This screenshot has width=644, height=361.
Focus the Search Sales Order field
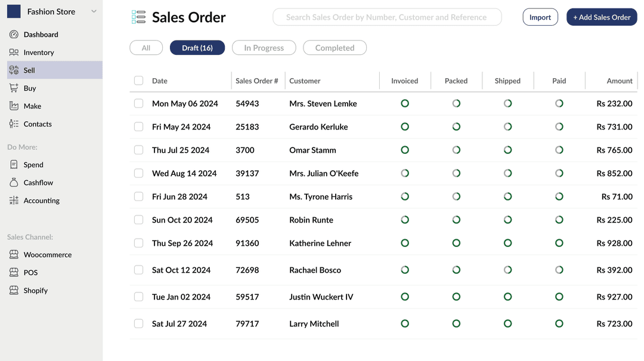(386, 17)
